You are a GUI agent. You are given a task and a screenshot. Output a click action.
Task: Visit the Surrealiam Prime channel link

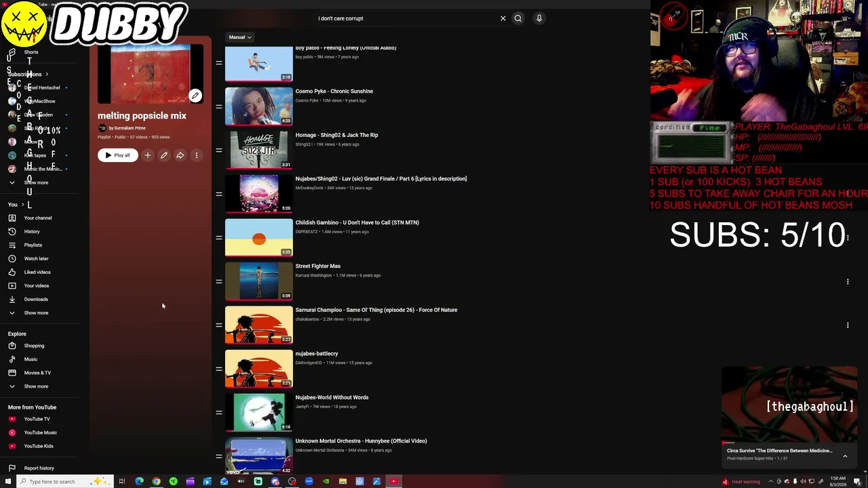point(130,128)
